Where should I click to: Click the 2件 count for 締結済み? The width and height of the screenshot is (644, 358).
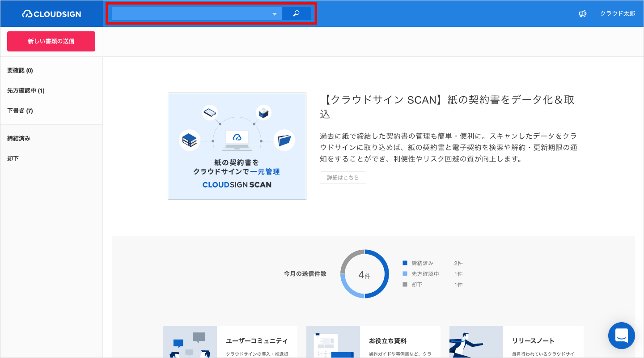click(x=458, y=263)
